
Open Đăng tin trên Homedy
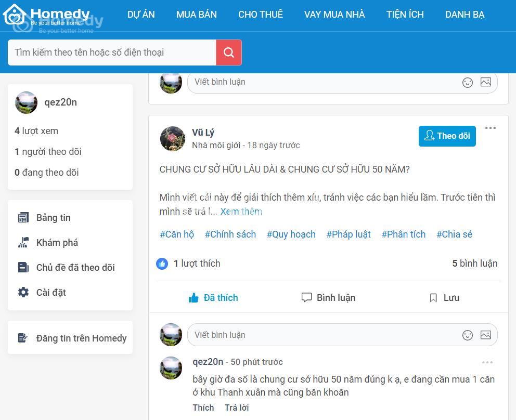[x=72, y=338]
